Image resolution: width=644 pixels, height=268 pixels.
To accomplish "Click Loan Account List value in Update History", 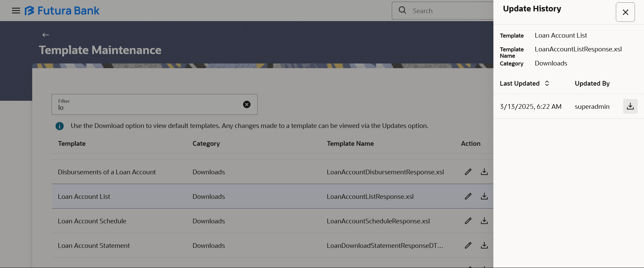I will click(561, 35).
